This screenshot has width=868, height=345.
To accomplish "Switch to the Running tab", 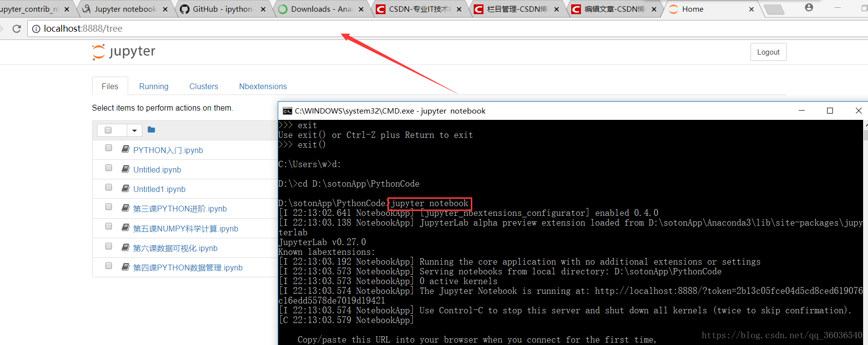I will [x=154, y=86].
